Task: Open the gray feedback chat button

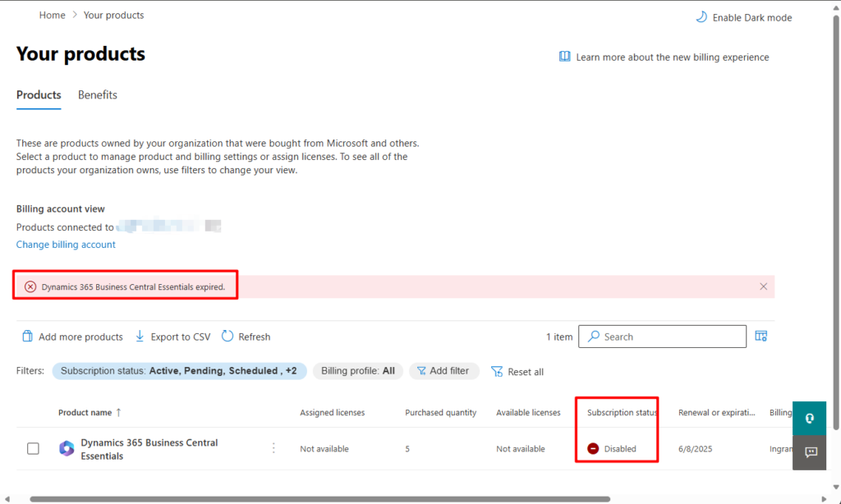Action: click(809, 452)
